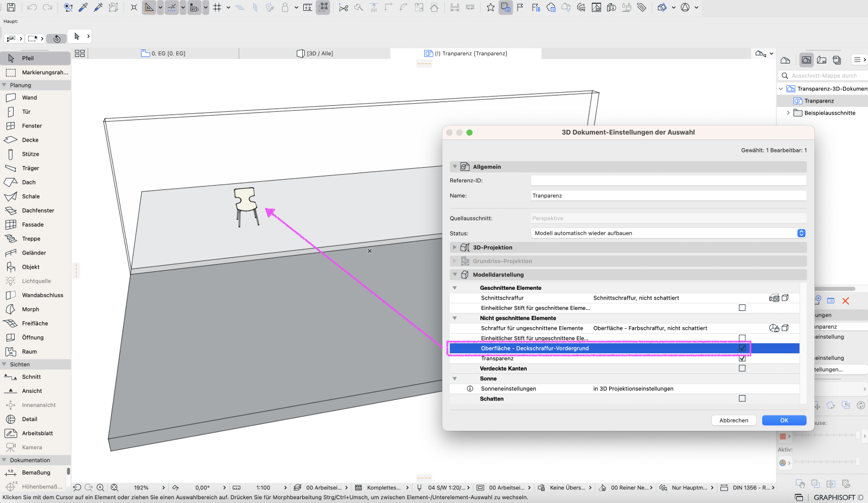Screen dimensions: 868x503
Task: Toggle Einheitlicher Stift für geschnittene Elemente checkbox
Action: 742,308
